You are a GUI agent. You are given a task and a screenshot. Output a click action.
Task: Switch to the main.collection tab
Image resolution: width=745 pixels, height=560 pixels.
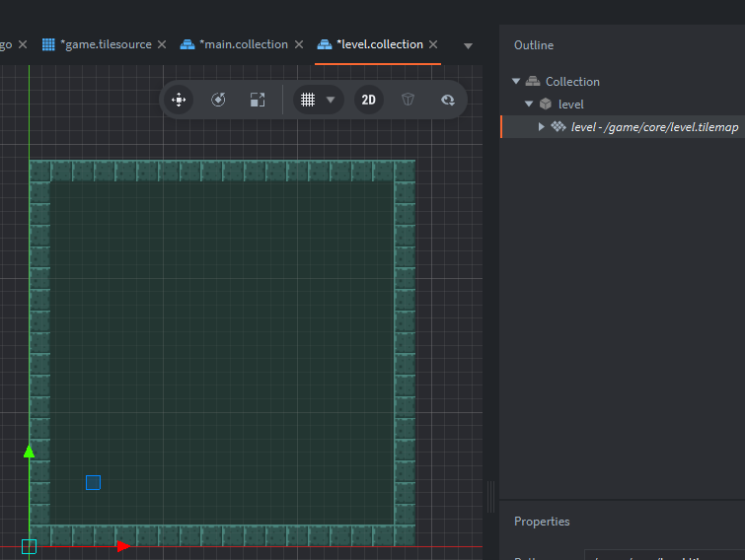tap(243, 44)
